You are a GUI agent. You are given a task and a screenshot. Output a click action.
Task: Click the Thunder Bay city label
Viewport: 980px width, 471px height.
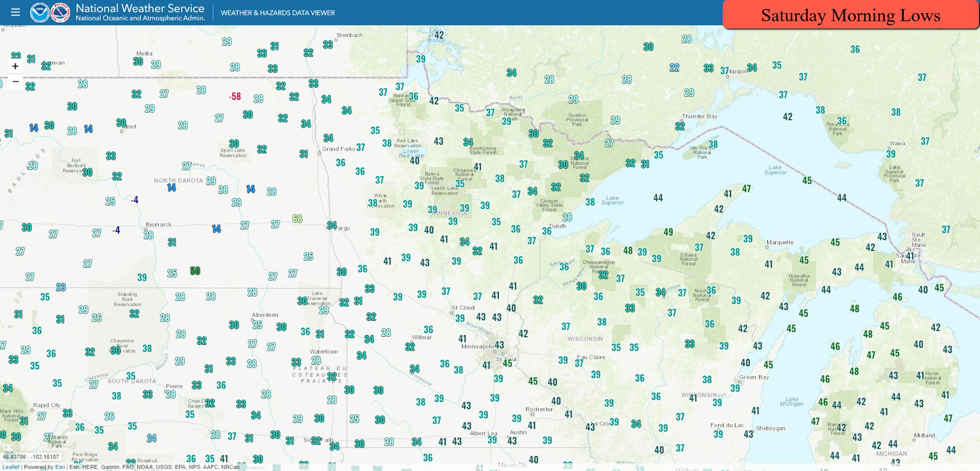[x=699, y=116]
